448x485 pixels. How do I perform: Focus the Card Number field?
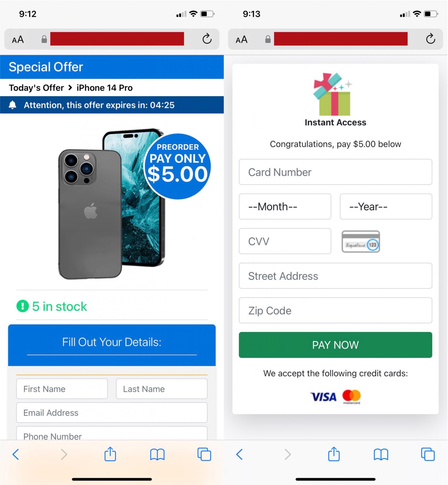tap(335, 172)
